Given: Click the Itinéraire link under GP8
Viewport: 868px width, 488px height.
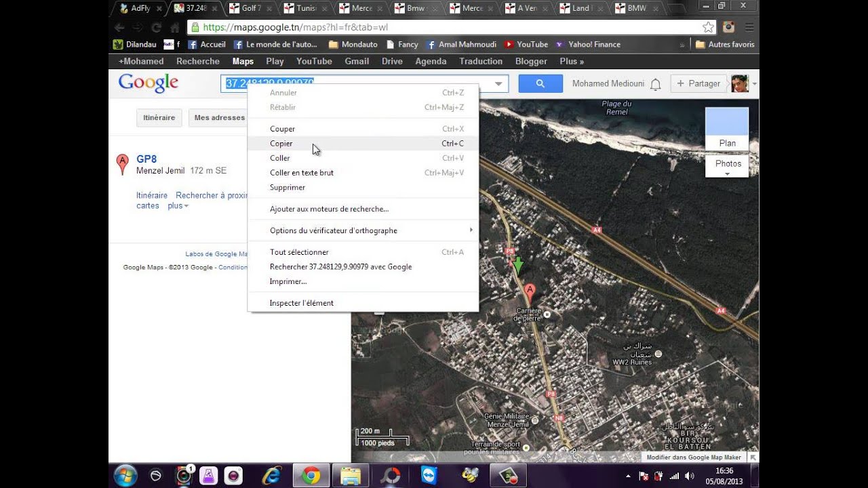Looking at the screenshot, I should 152,195.
